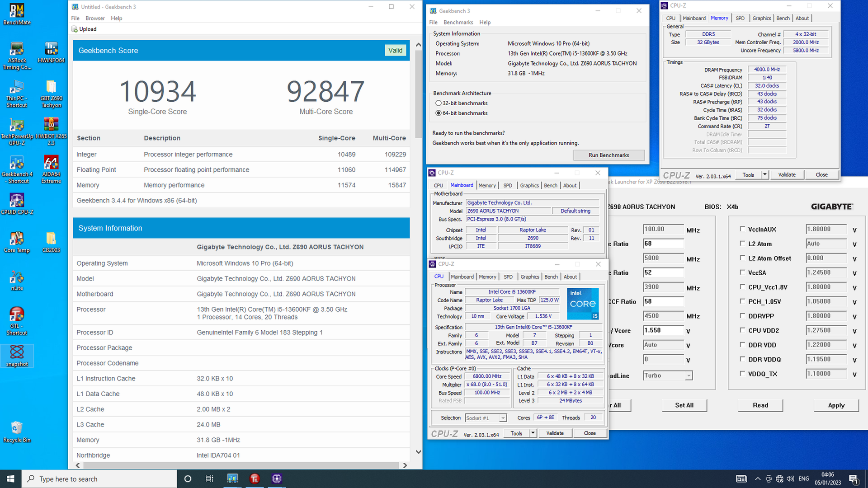Check PCH_1.05V checkbox
Image resolution: width=868 pixels, height=488 pixels.
742,301
